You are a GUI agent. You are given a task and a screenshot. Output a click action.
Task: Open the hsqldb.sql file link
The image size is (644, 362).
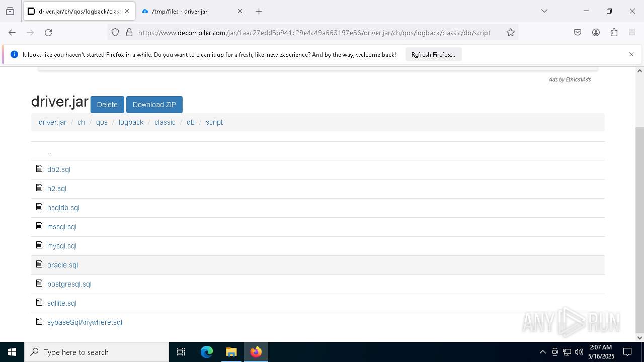coord(63,208)
